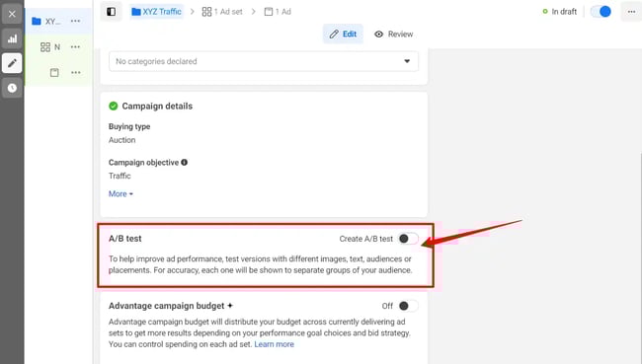Close the editor with the X icon
Image resolution: width=642 pixels, height=364 pixels.
coord(12,15)
